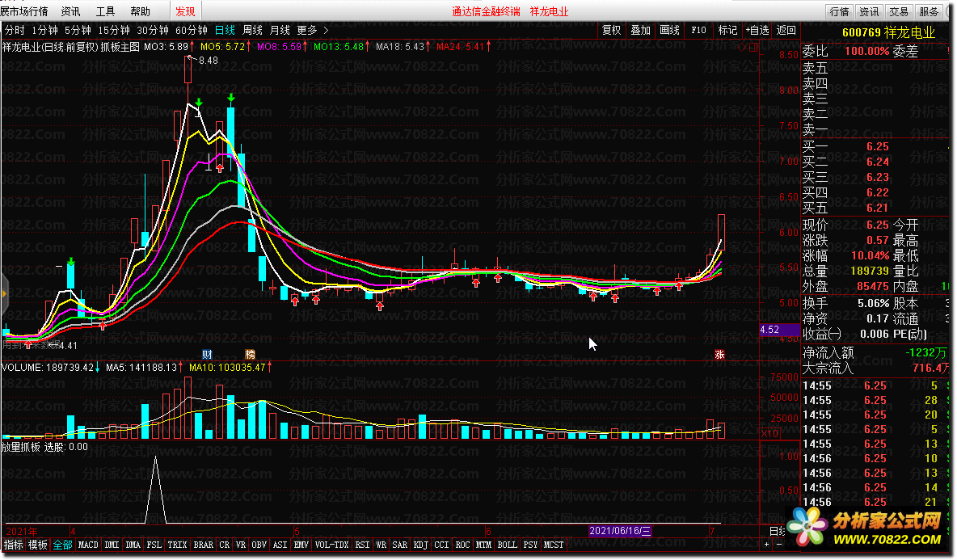Open the 工具 menu
The height and width of the screenshot is (560, 957).
[x=105, y=11]
